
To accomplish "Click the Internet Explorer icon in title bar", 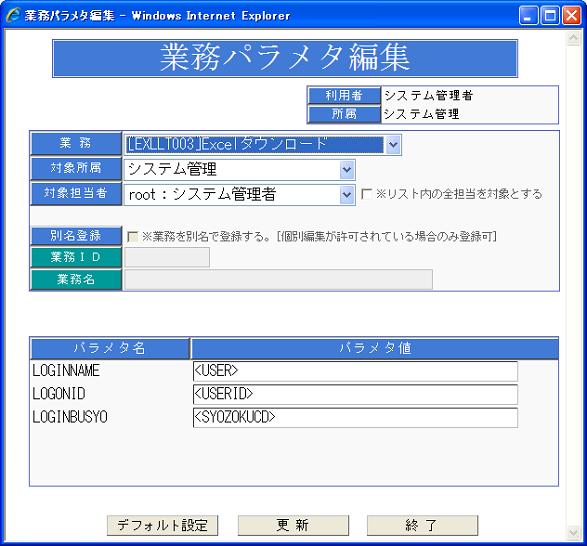I will (x=12, y=15).
